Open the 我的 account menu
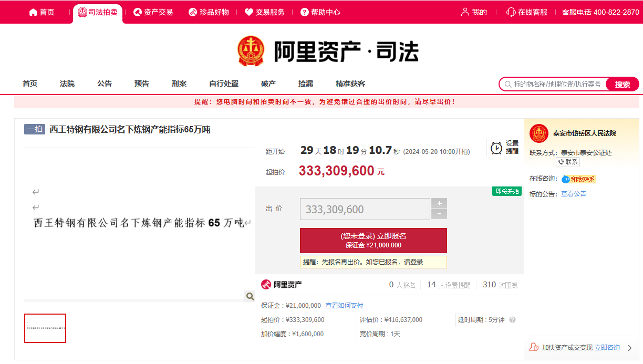Viewport: 643px width, 364px height. 474,12
